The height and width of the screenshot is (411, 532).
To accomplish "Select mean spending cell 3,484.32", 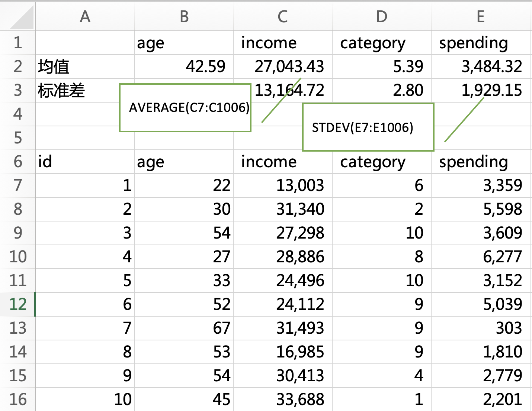I will [x=481, y=67].
